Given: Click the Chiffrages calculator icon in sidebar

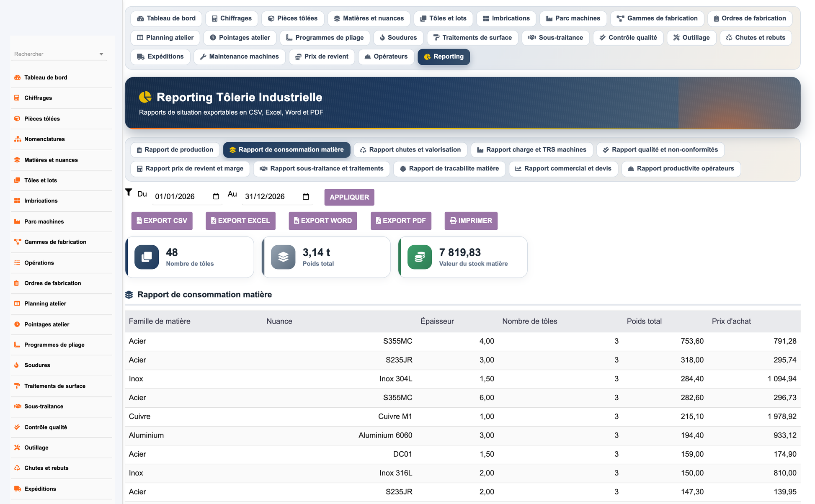Looking at the screenshot, I should click(17, 98).
